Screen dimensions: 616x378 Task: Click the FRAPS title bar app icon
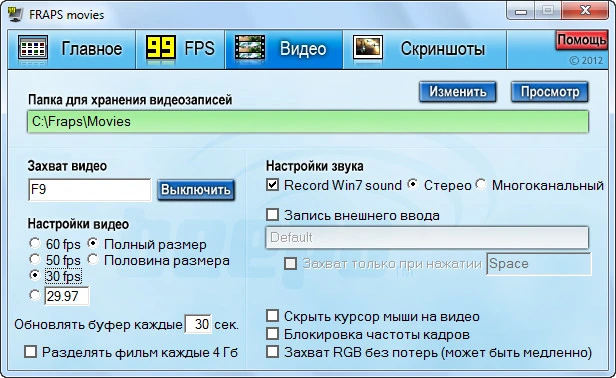[15, 15]
